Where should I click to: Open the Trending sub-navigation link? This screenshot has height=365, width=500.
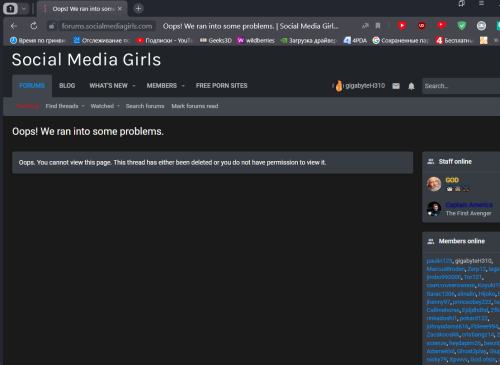27,106
